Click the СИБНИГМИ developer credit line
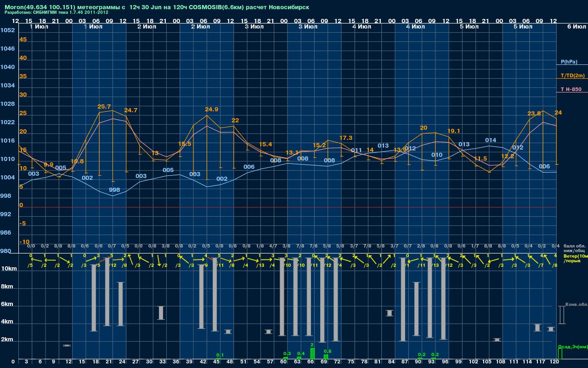Image resolution: width=588 pixels, height=368 pixels. [57, 12]
